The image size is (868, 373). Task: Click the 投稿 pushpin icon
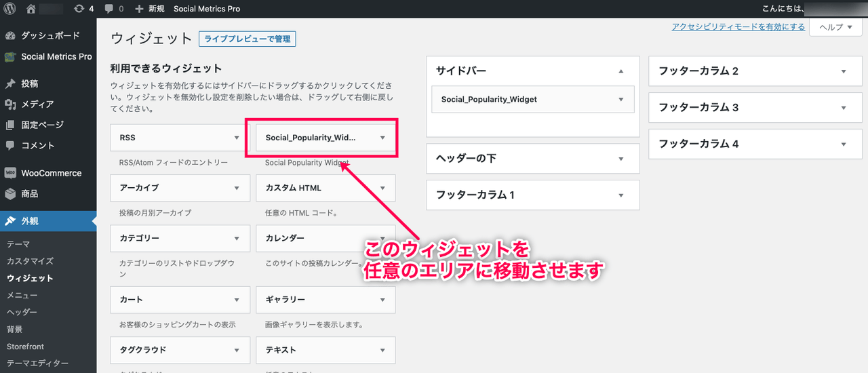[10, 84]
